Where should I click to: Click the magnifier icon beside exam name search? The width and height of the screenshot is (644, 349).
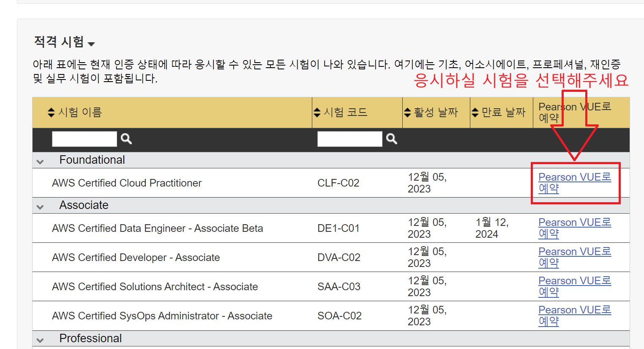[x=126, y=139]
